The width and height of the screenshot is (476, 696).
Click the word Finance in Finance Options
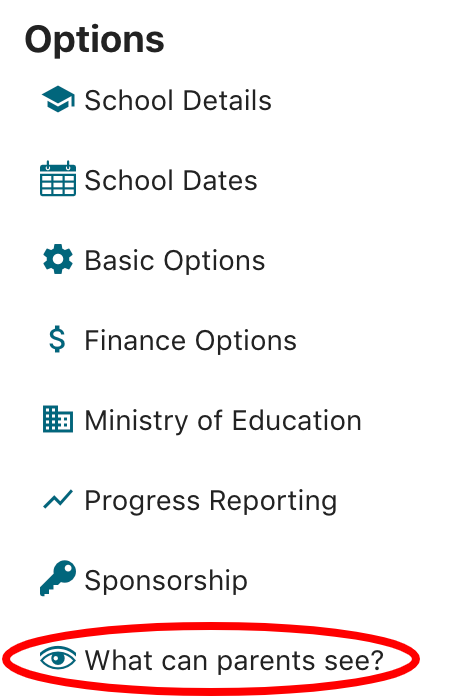[135, 340]
